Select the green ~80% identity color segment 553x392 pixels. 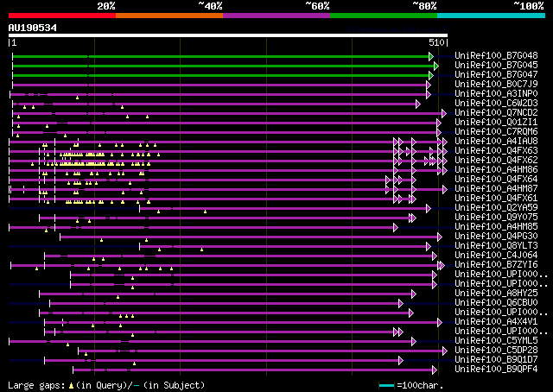384,16
